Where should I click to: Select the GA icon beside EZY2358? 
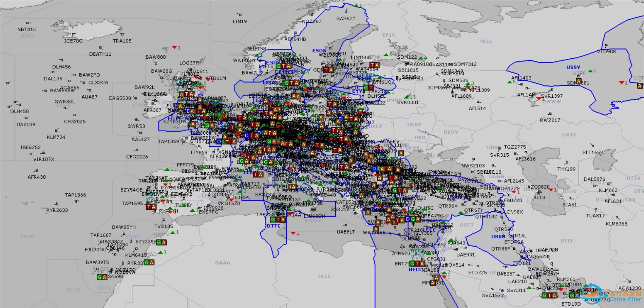click(x=161, y=242)
